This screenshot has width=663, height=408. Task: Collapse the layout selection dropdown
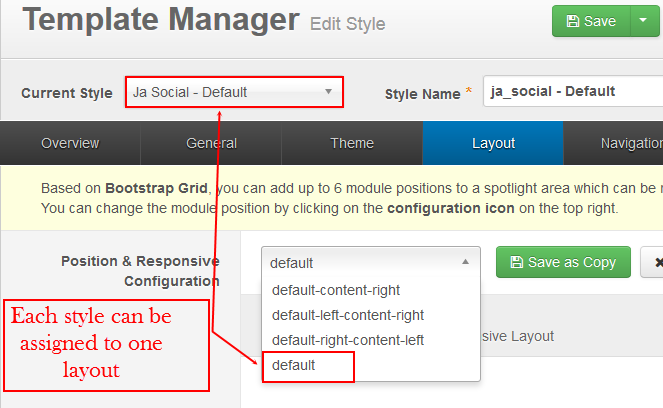coord(371,263)
